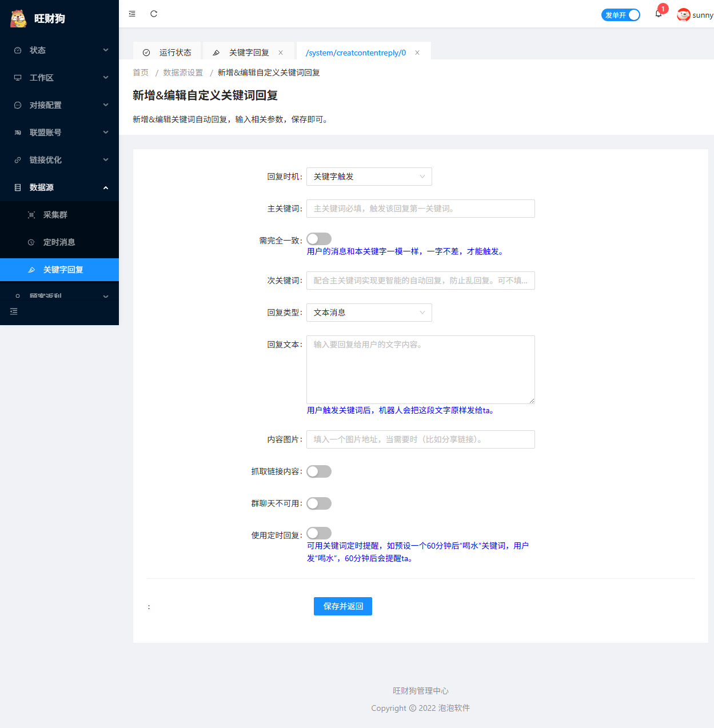Close the /system/creatcontentreply/0 tab

click(x=417, y=53)
